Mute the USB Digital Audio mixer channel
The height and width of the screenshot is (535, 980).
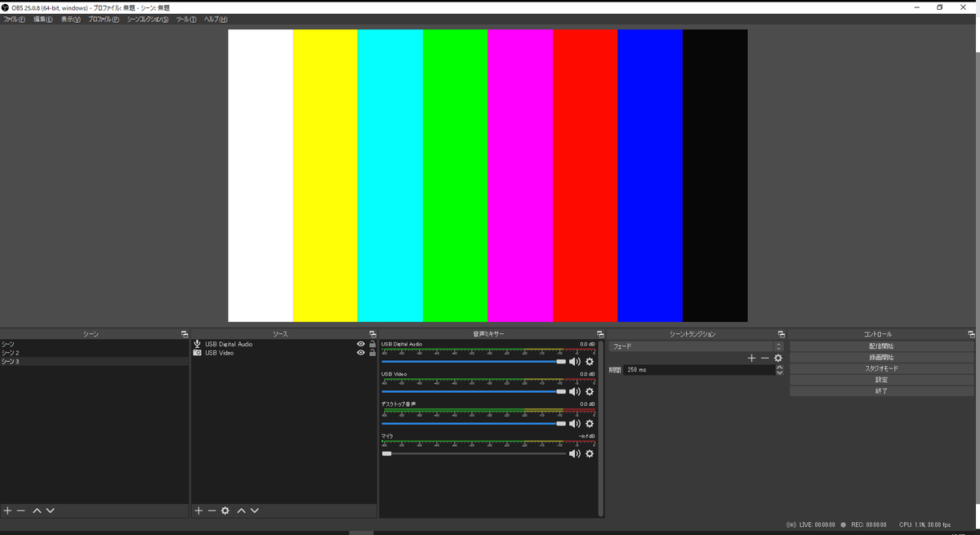coord(575,362)
